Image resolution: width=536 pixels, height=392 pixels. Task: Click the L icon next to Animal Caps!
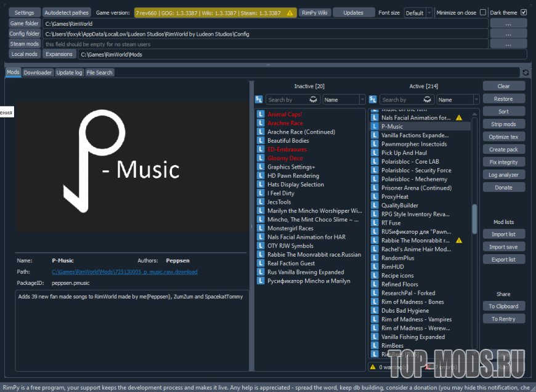pos(261,114)
